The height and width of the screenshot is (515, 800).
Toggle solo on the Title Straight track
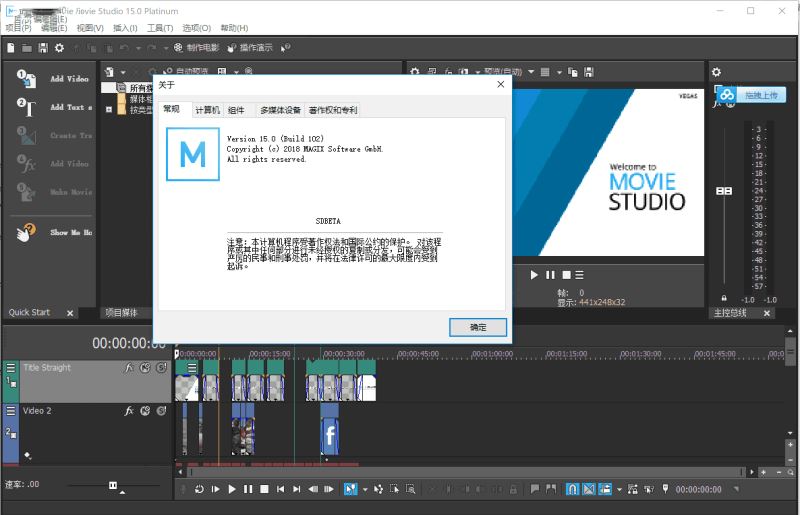(x=161, y=367)
